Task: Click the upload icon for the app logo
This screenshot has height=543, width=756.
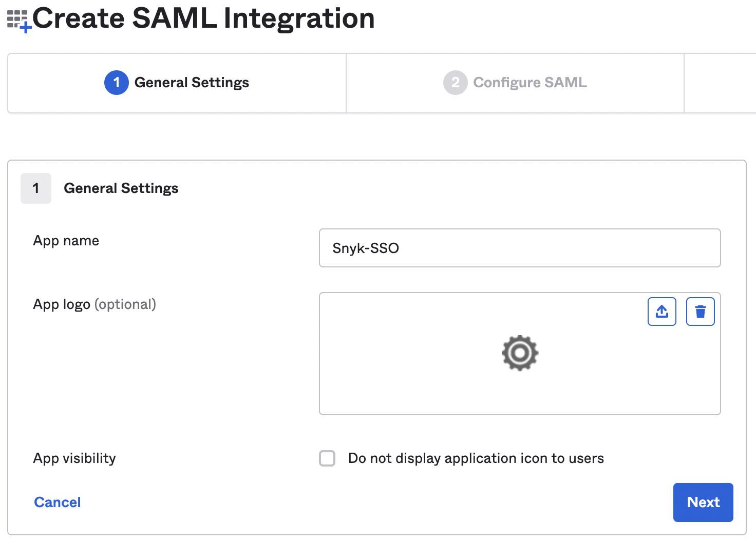Action: click(661, 311)
